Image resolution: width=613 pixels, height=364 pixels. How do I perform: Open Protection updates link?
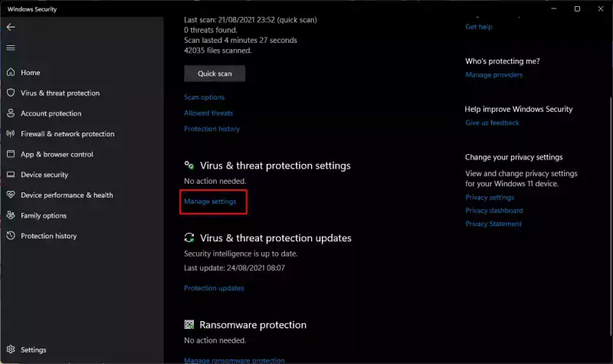214,288
